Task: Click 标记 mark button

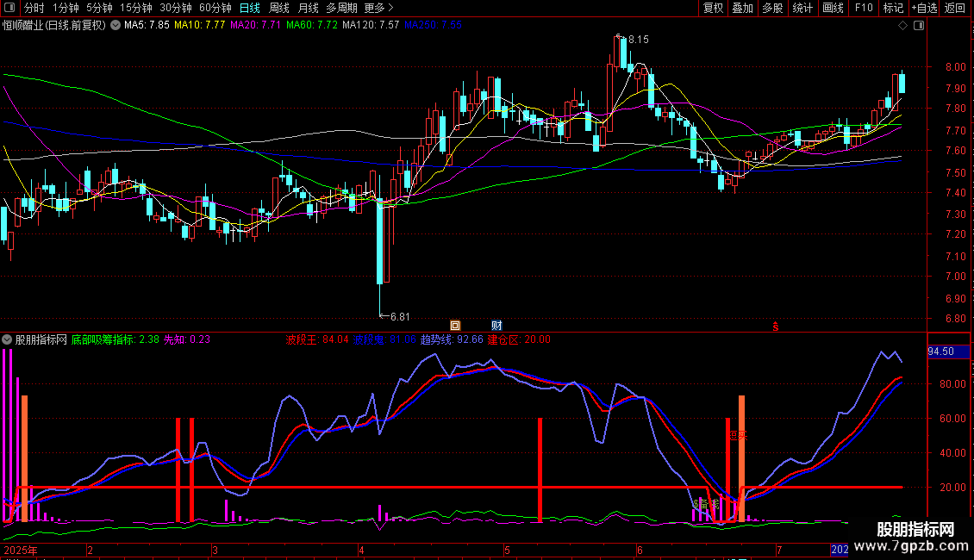Action: point(893,8)
